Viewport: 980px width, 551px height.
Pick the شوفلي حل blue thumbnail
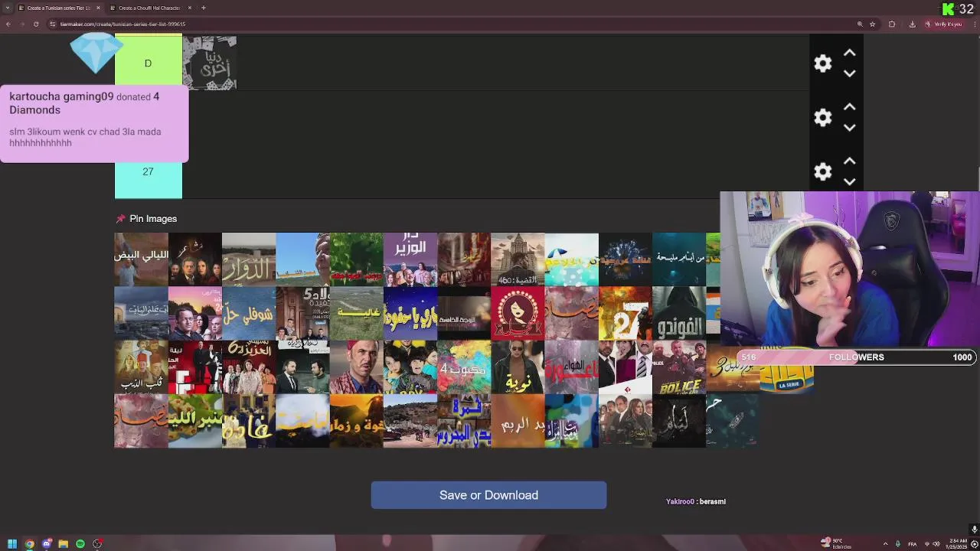249,313
